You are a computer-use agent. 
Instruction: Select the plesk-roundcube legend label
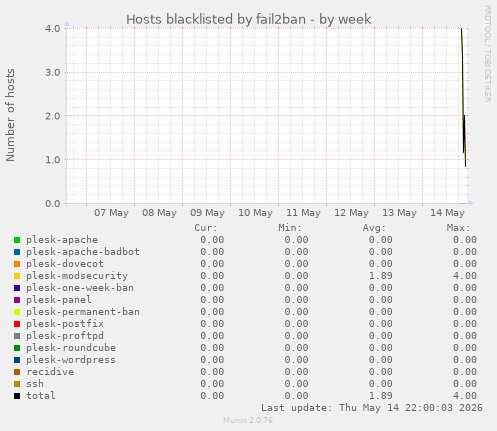tap(71, 348)
